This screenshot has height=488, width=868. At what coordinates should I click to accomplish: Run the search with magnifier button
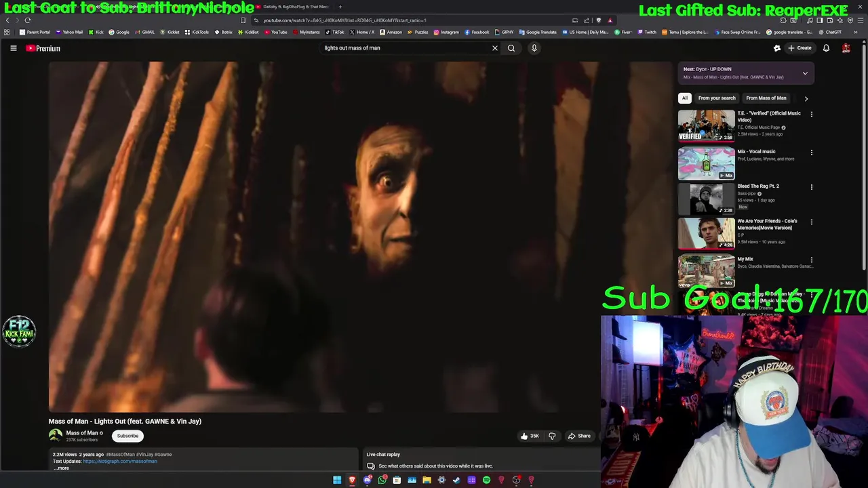pos(511,48)
